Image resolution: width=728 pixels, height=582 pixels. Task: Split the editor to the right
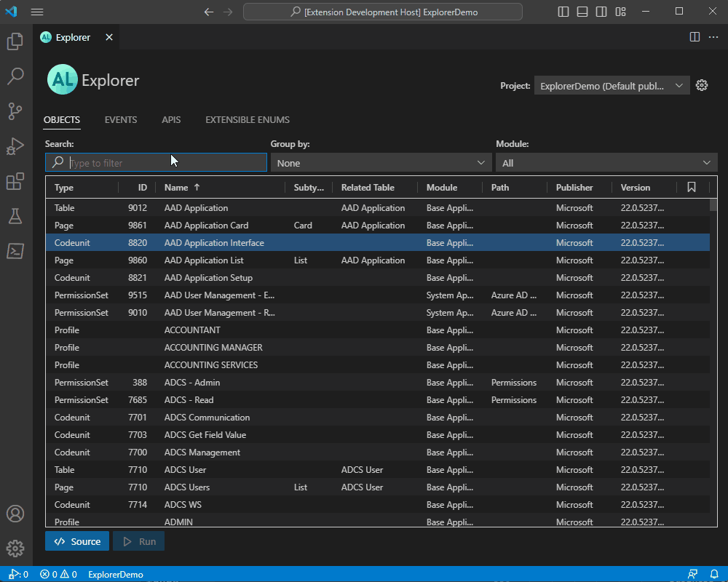coord(695,37)
